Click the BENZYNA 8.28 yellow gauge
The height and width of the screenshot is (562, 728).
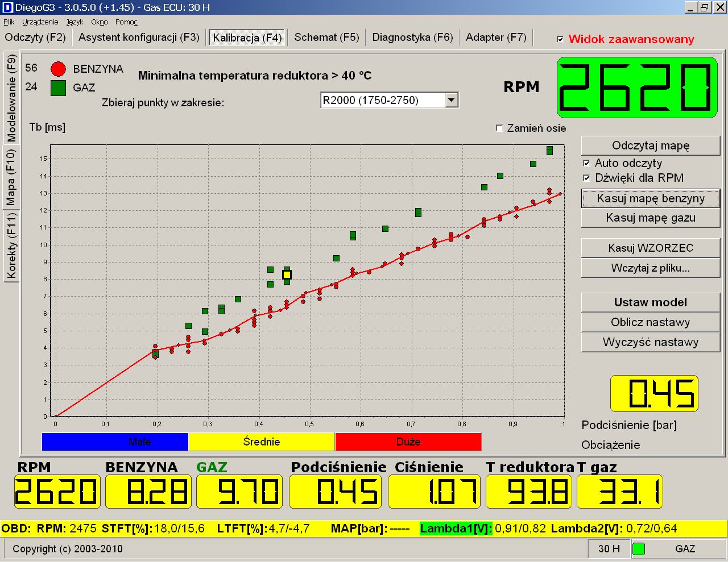tap(149, 492)
